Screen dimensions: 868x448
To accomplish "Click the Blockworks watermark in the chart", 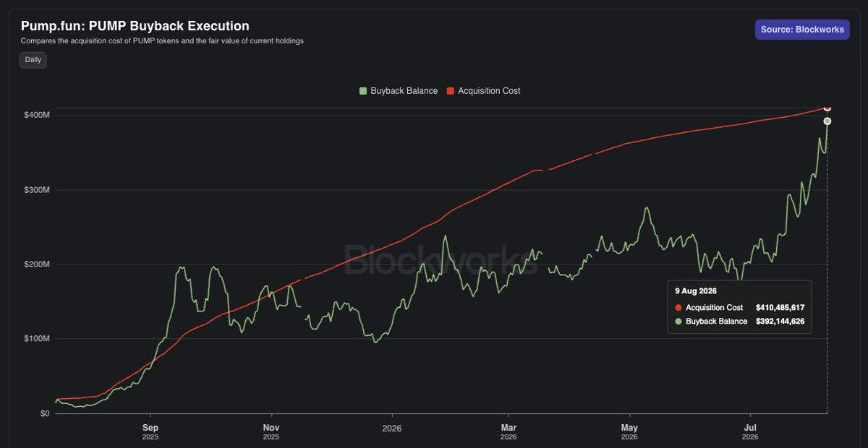I will coord(441,260).
